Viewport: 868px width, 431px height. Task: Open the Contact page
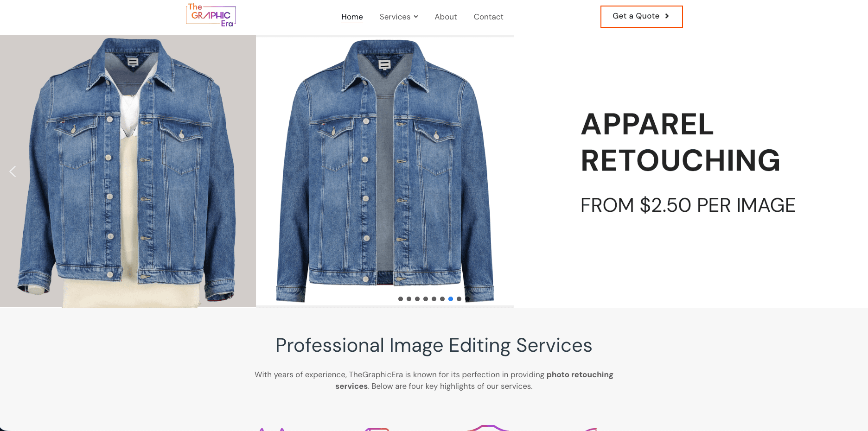tap(488, 17)
